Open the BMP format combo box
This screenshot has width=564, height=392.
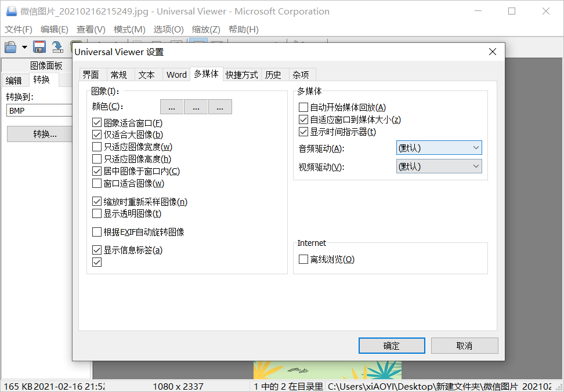click(x=39, y=110)
